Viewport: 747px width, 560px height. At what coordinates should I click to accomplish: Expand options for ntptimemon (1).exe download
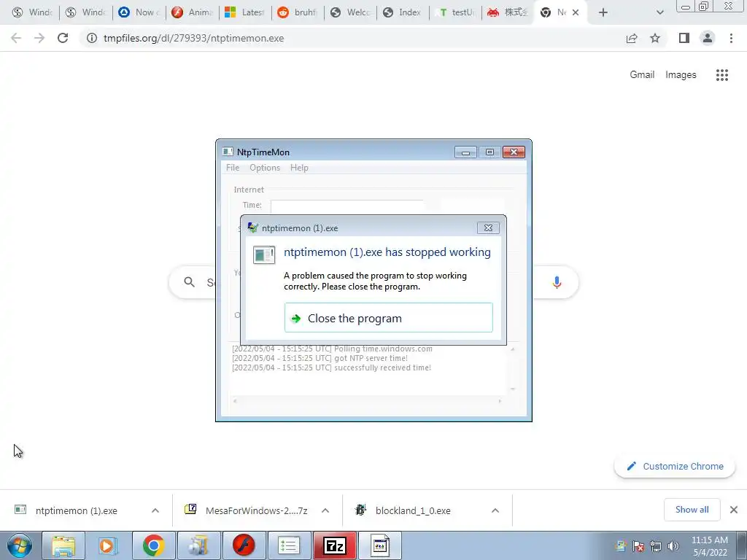pyautogui.click(x=155, y=510)
